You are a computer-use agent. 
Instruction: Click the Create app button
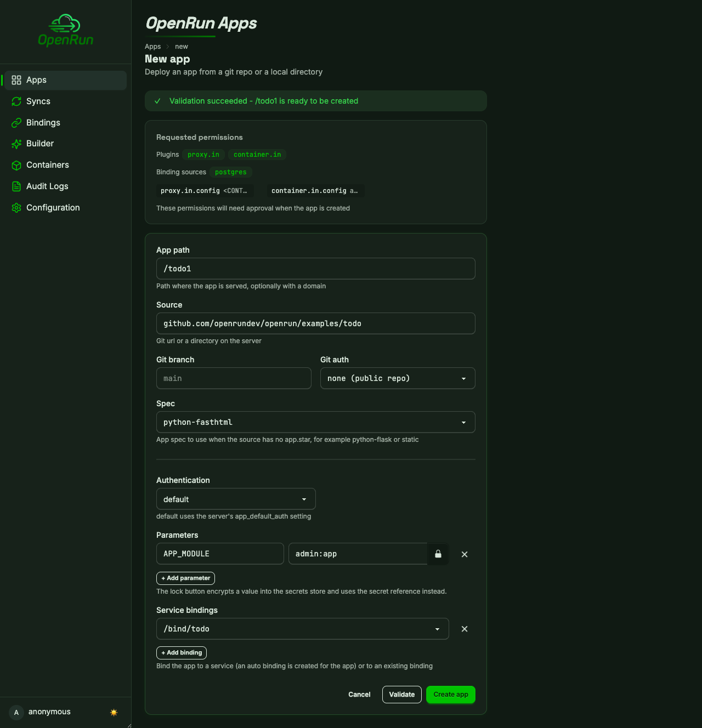451,695
